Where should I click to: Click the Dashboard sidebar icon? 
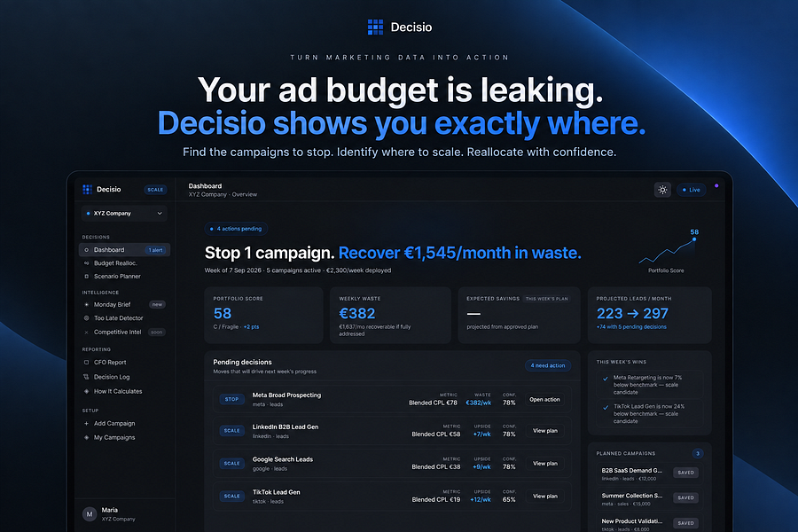[x=86, y=250]
